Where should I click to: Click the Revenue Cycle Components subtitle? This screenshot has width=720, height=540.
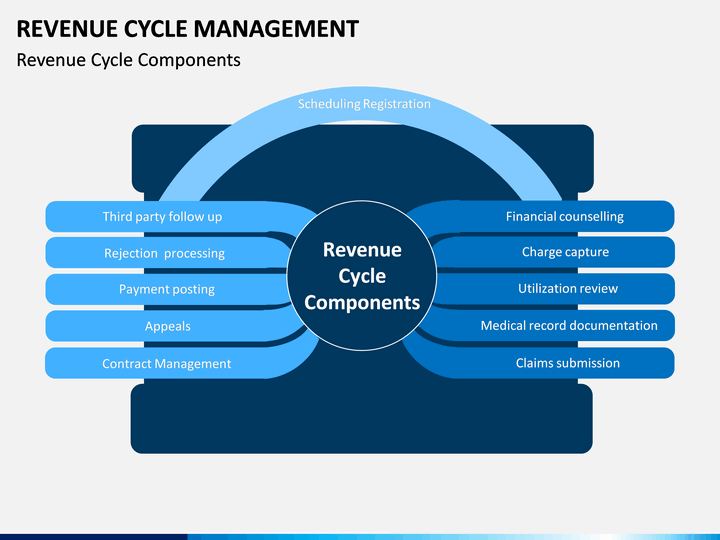[x=129, y=60]
